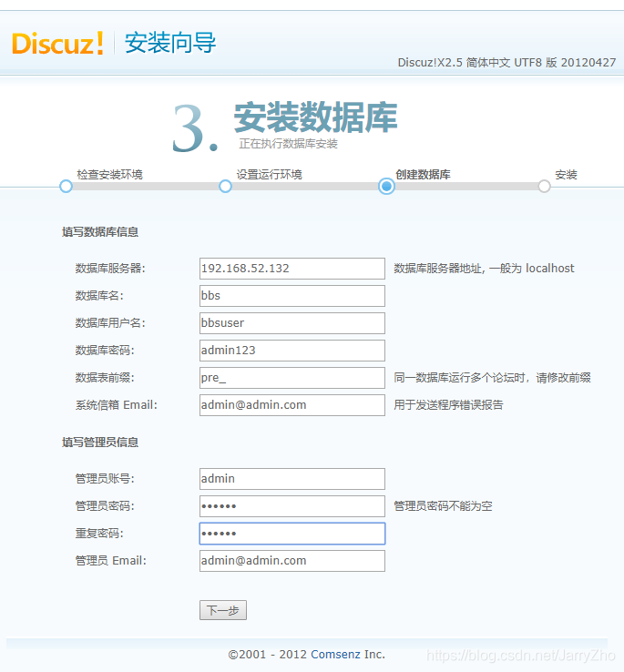Viewport: 624px width, 672px height.
Task: Click the 创建数据库 active step circle
Action: point(386,187)
